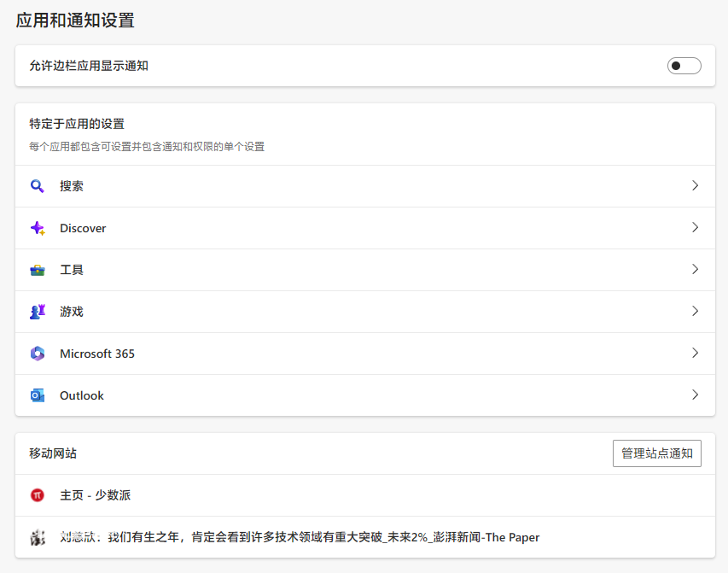Open the Microsoft 365 settings label
The height and width of the screenshot is (573, 728).
coord(97,354)
